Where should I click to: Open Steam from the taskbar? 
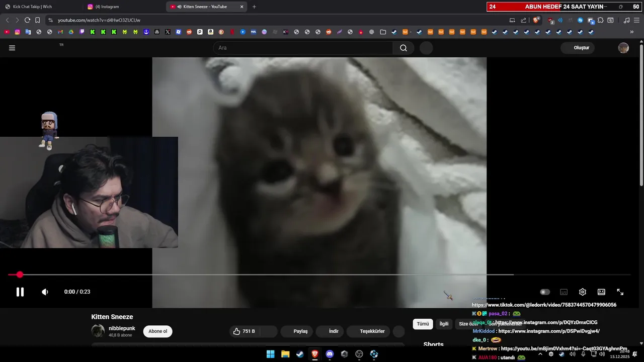(300, 354)
